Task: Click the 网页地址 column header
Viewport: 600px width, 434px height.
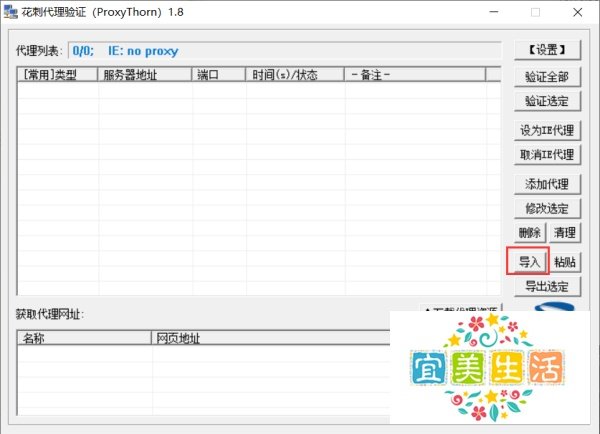Action: 271,338
